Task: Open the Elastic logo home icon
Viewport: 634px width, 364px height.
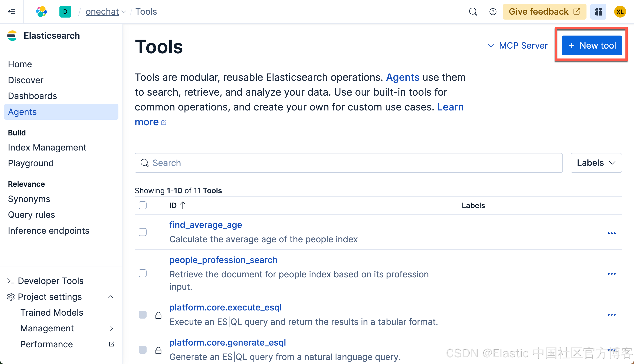Action: [x=41, y=11]
